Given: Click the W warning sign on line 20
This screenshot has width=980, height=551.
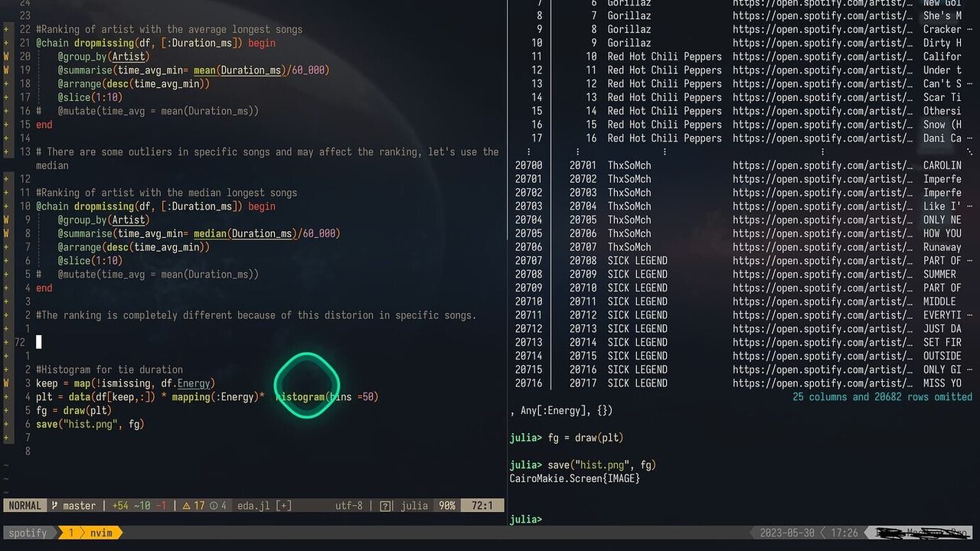Looking at the screenshot, I should (7, 57).
